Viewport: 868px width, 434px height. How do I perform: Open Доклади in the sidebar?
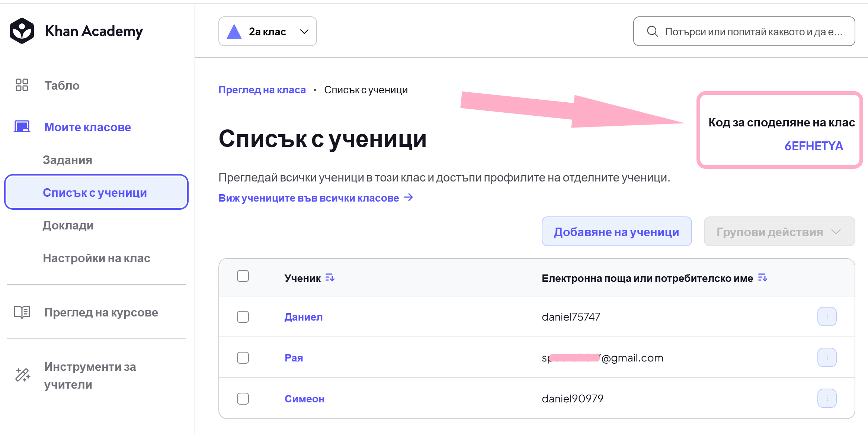(x=68, y=225)
